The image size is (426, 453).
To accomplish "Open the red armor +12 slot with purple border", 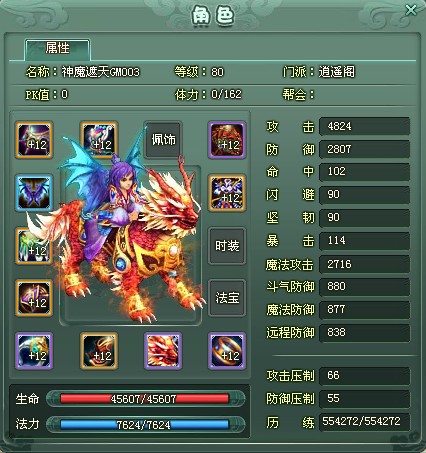I will pos(227,140).
